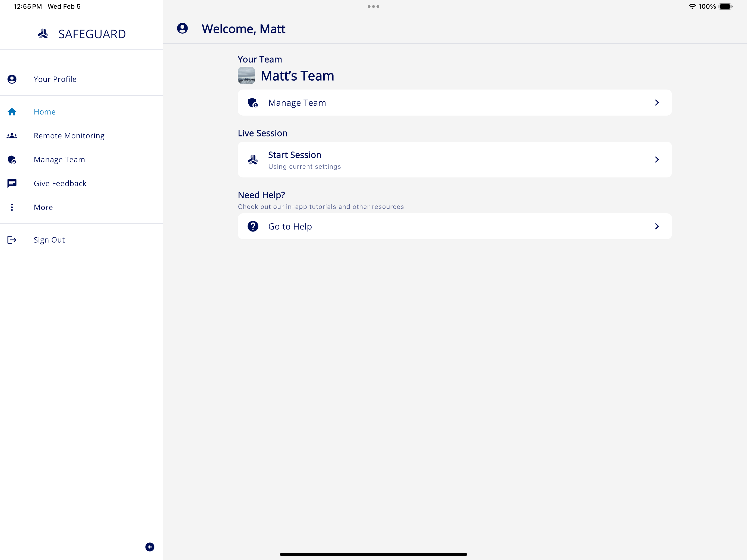Open the More menu item

81,207
